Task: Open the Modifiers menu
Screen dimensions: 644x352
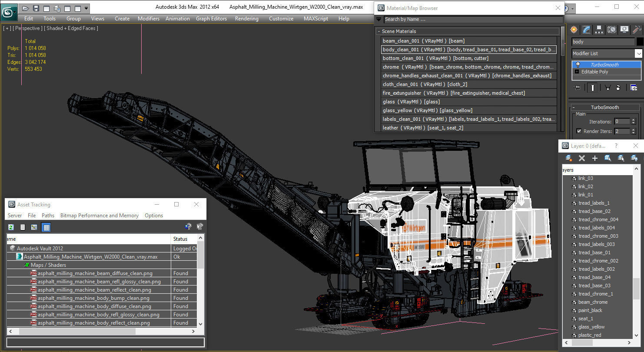Action: pyautogui.click(x=149, y=19)
